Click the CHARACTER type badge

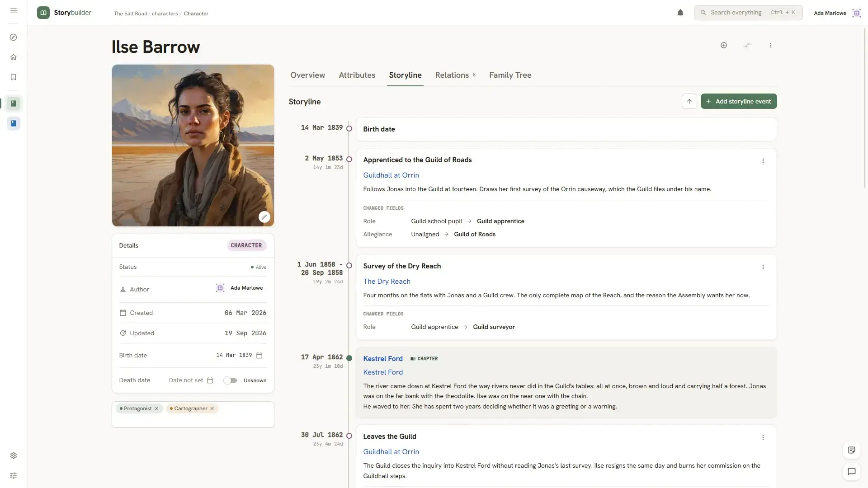click(x=246, y=245)
